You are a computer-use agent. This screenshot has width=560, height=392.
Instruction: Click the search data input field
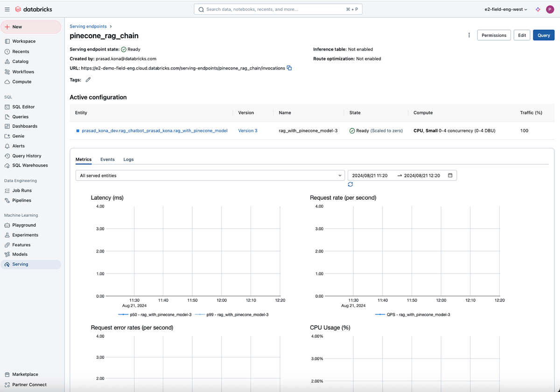[278, 9]
